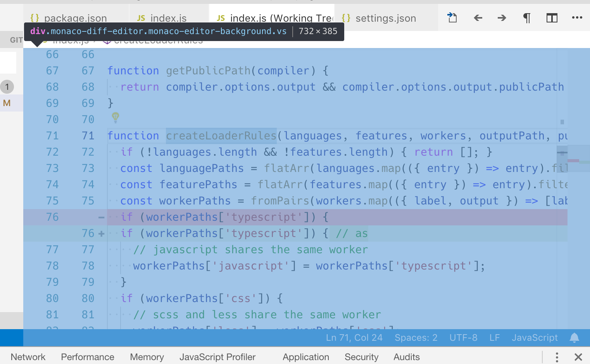The width and height of the screenshot is (590, 364).
Task: Toggle whitespace rendering pilcrow icon
Action: tap(527, 18)
